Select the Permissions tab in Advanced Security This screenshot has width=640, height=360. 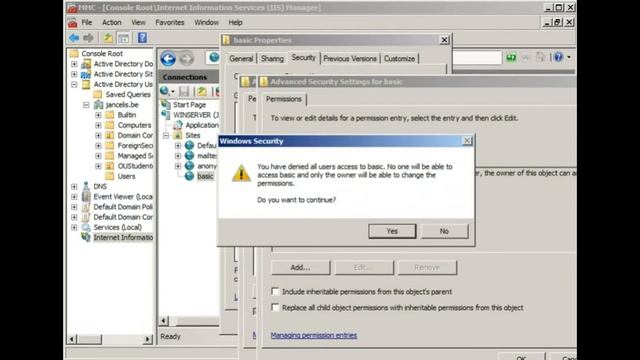(284, 99)
